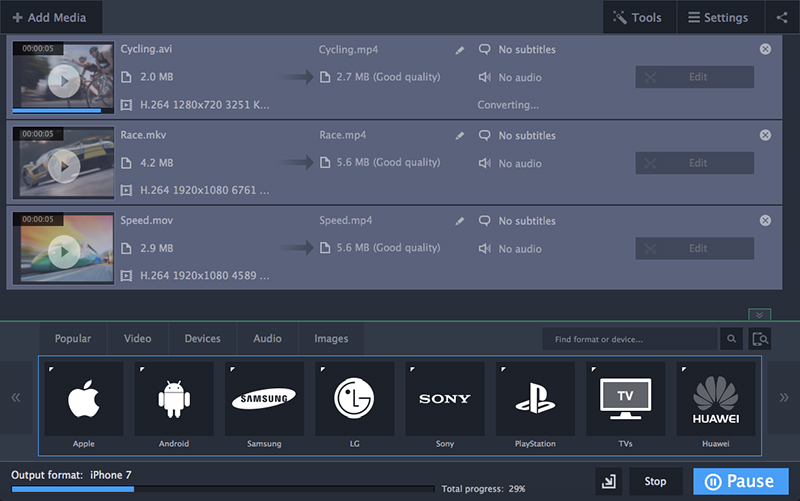Screen dimensions: 800x501
Task: Click Edit button for Speed.mov
Action: tap(694, 248)
